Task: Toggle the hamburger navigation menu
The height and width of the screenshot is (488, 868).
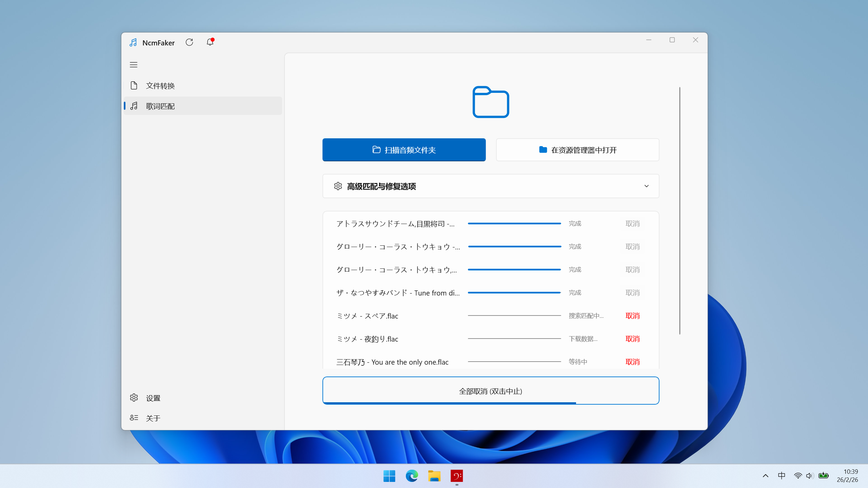Action: pyautogui.click(x=134, y=65)
